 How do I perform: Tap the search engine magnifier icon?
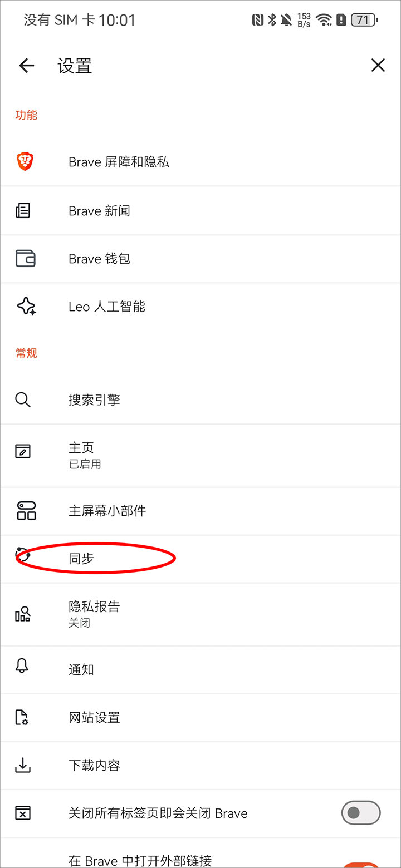[x=23, y=400]
